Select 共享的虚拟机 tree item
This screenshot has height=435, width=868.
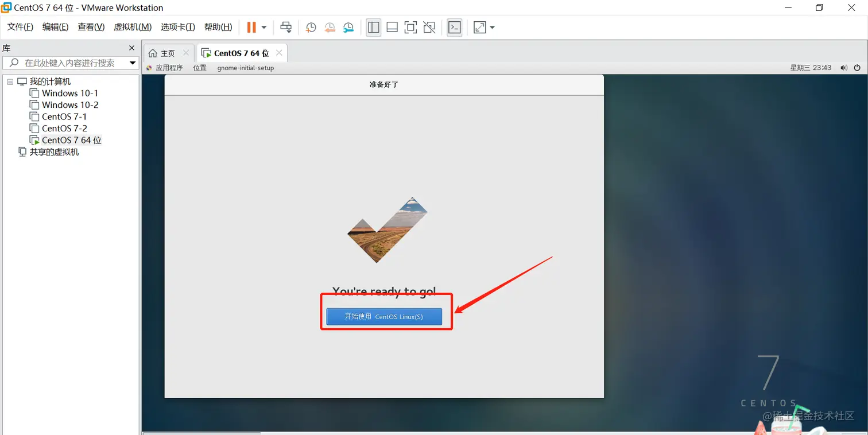pyautogui.click(x=54, y=152)
